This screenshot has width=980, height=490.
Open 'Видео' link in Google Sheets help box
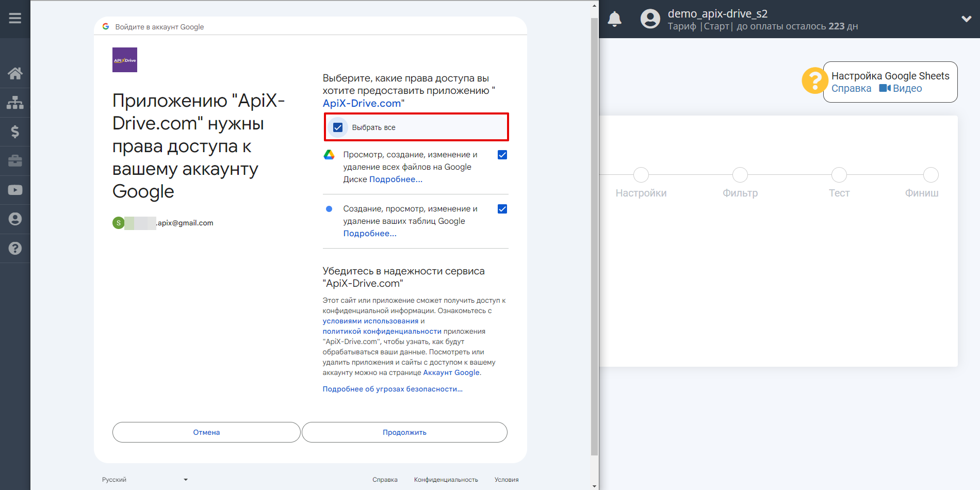(901, 88)
